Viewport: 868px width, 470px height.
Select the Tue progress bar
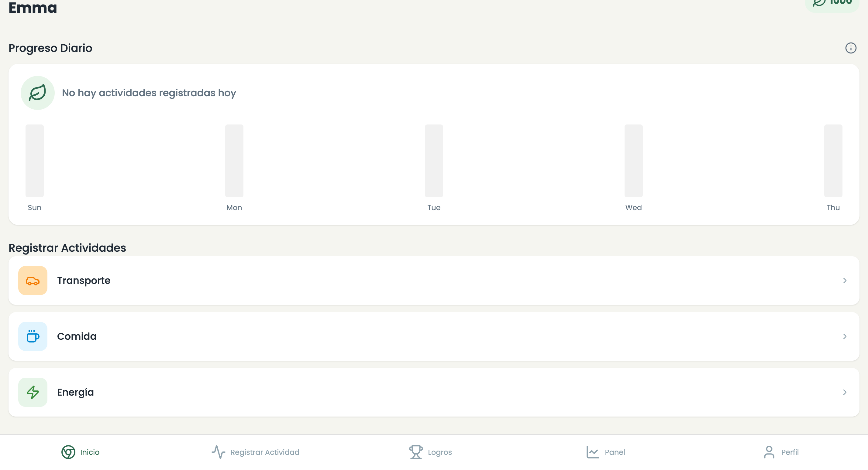(x=434, y=161)
